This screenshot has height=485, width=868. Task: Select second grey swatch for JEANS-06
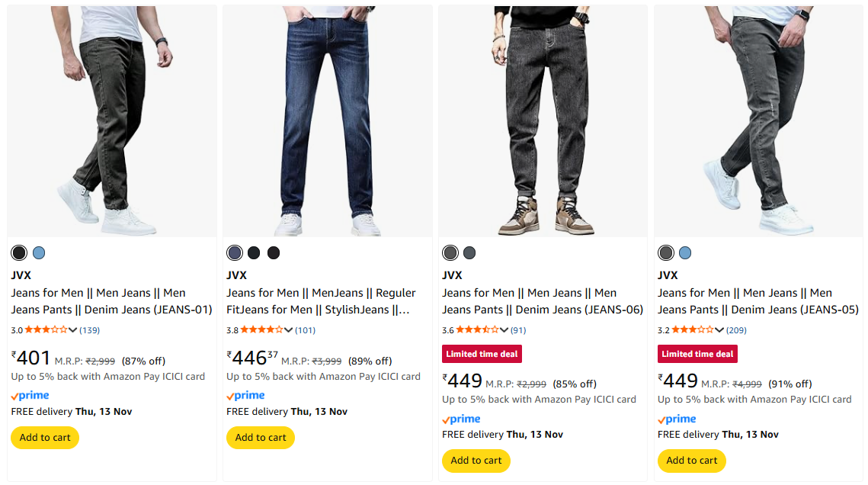469,253
